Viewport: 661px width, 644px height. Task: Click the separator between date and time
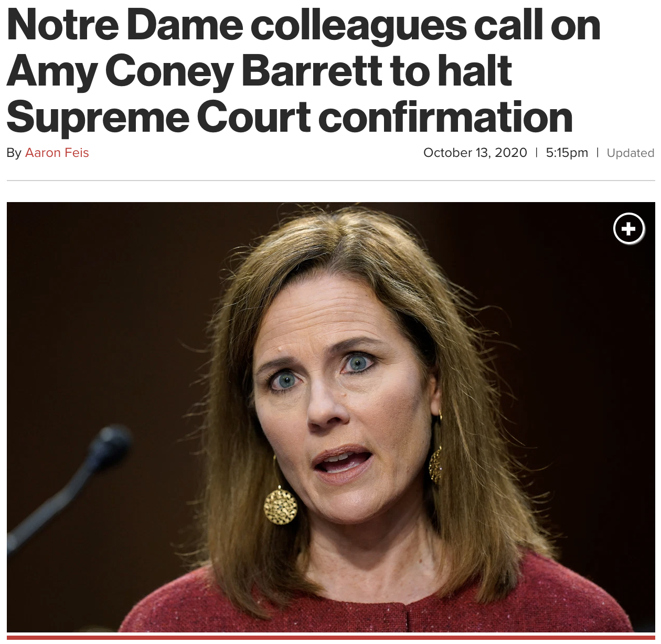pos(536,153)
